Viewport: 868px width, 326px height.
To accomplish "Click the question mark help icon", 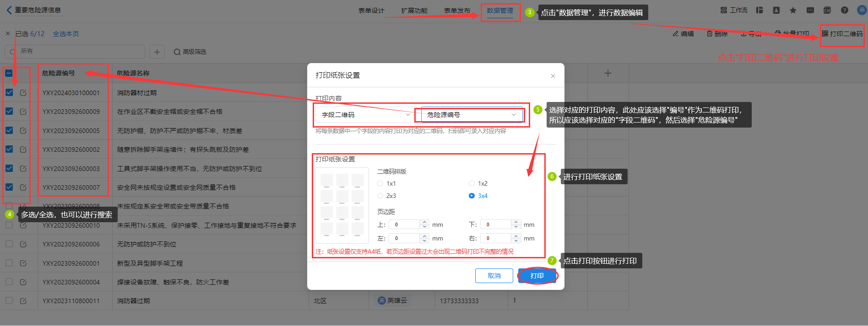I will 844,10.
